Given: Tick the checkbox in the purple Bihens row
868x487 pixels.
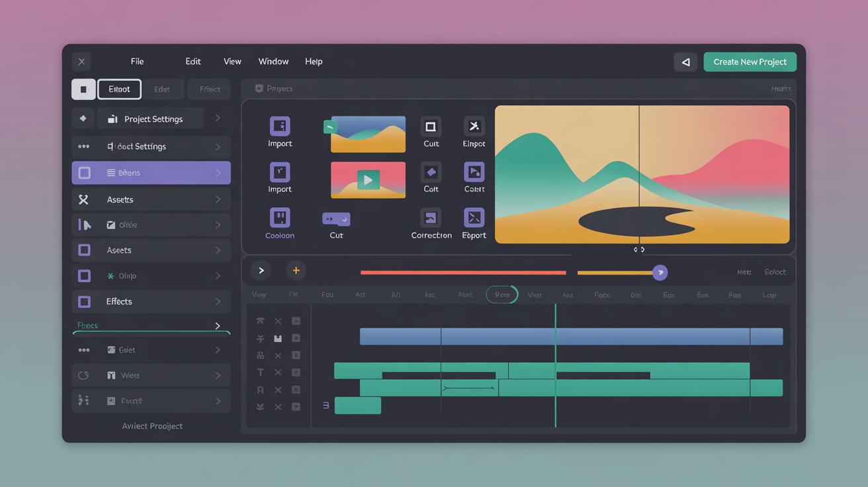Looking at the screenshot, I should click(x=84, y=173).
